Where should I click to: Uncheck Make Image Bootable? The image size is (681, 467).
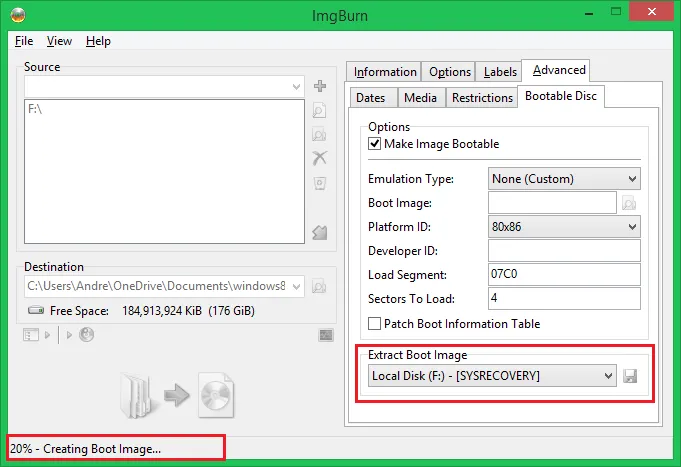tap(374, 143)
